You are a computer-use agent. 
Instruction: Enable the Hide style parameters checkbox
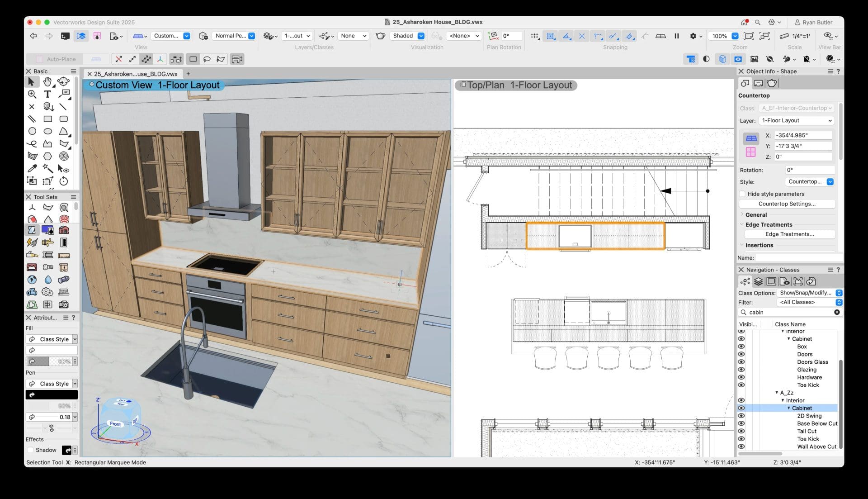tap(742, 194)
